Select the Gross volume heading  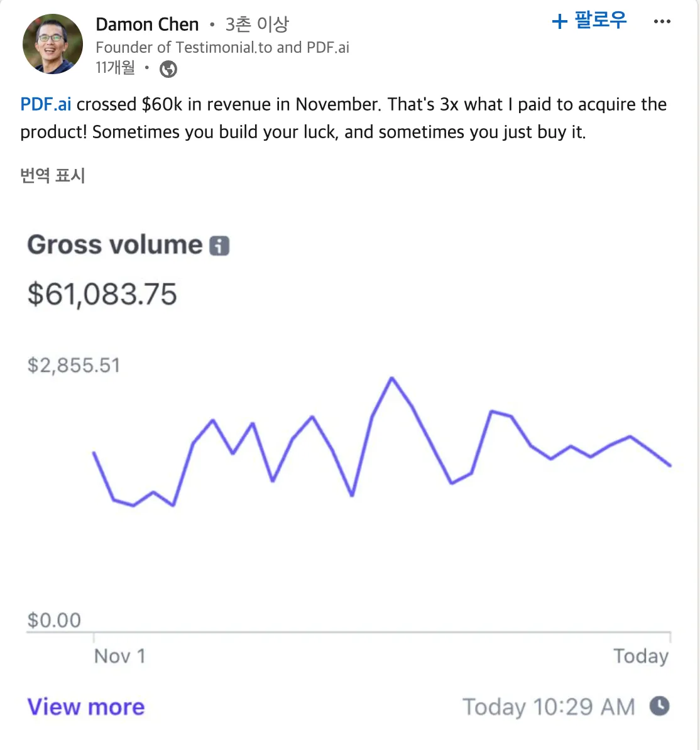pos(113,245)
